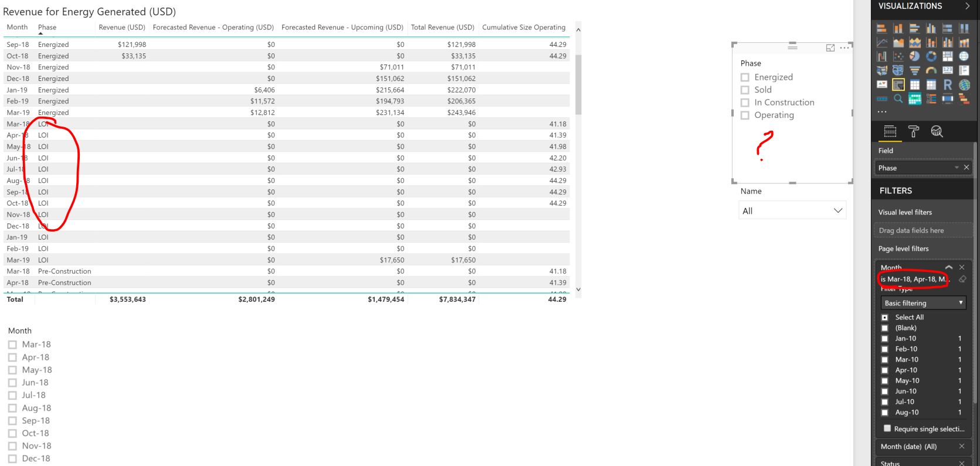Sort by Cumulative Size Operating header
The width and height of the screenshot is (980, 466).
click(524, 27)
